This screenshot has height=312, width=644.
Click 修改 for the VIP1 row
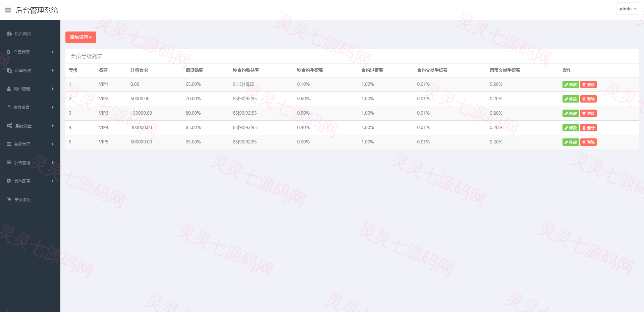coord(571,84)
